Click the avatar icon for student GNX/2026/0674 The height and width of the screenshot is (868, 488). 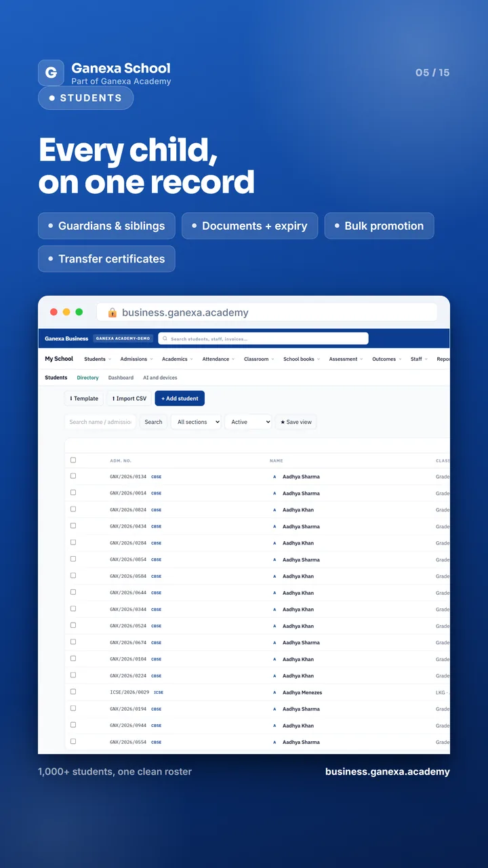[x=274, y=643]
